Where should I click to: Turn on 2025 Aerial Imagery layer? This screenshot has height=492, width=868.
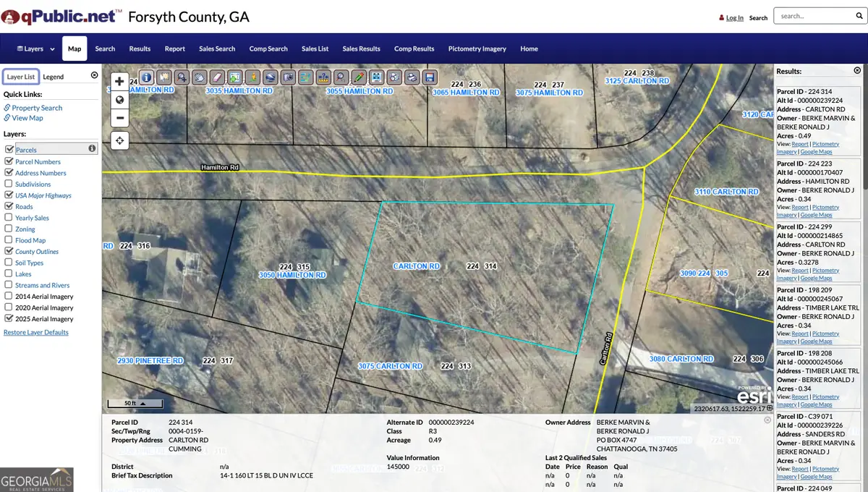(8, 318)
